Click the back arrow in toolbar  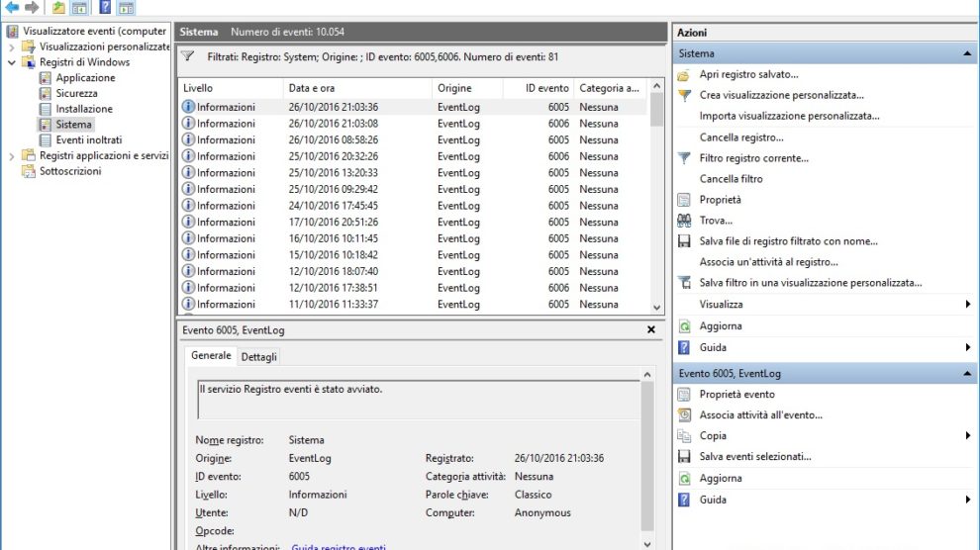click(x=12, y=8)
